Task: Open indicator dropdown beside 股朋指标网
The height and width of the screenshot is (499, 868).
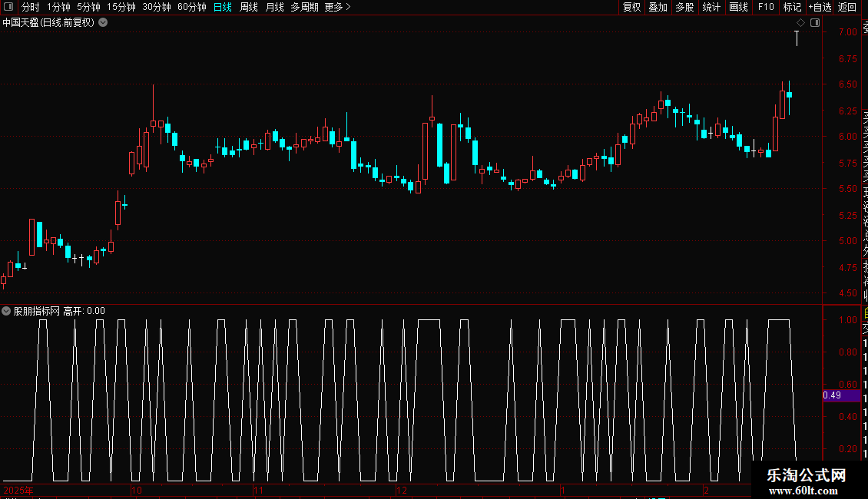Action: click(x=6, y=311)
